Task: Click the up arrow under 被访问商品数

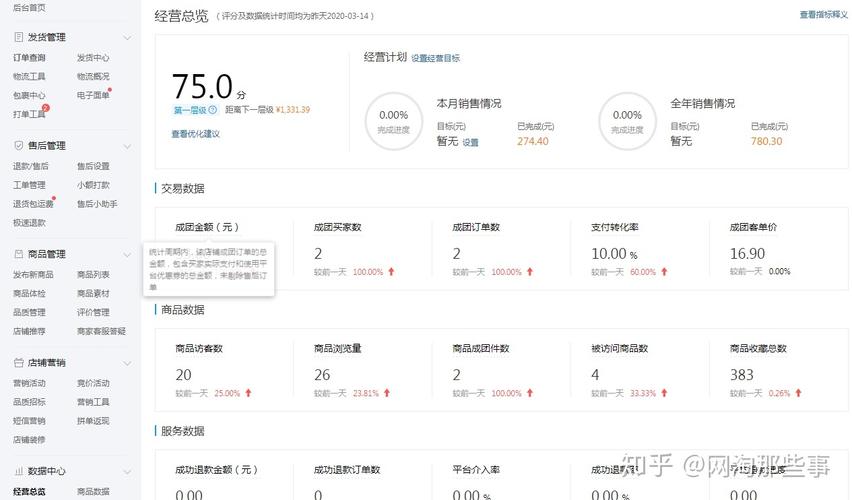Action: [664, 393]
